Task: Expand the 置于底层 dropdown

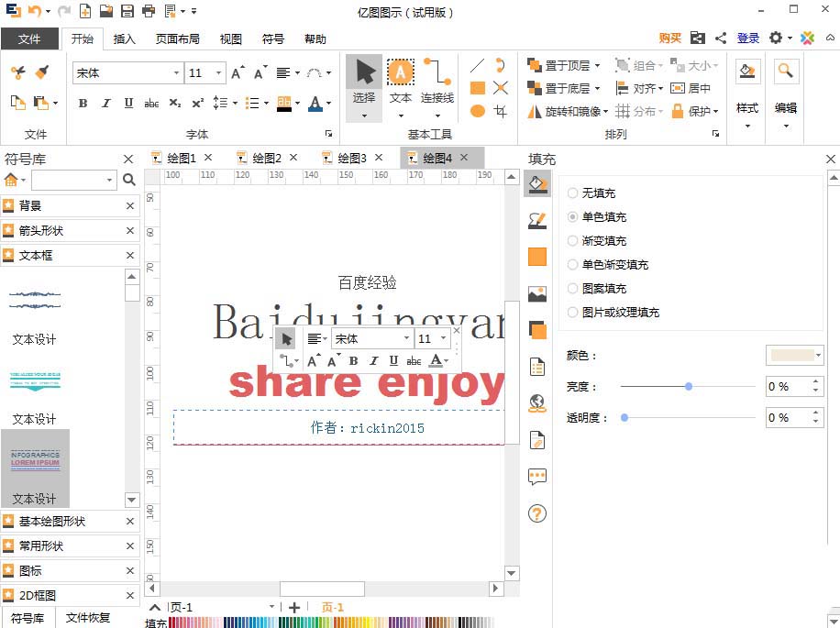Action: pyautogui.click(x=597, y=88)
